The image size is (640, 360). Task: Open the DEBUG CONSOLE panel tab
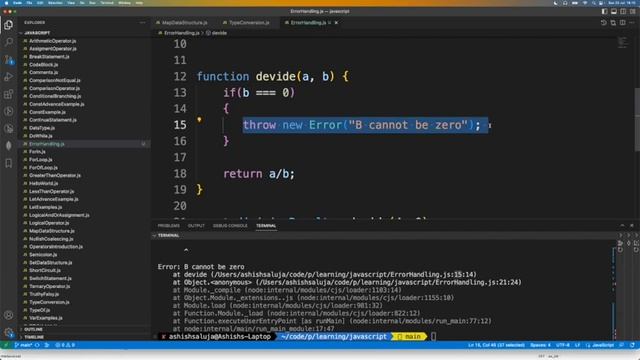pyautogui.click(x=230, y=226)
